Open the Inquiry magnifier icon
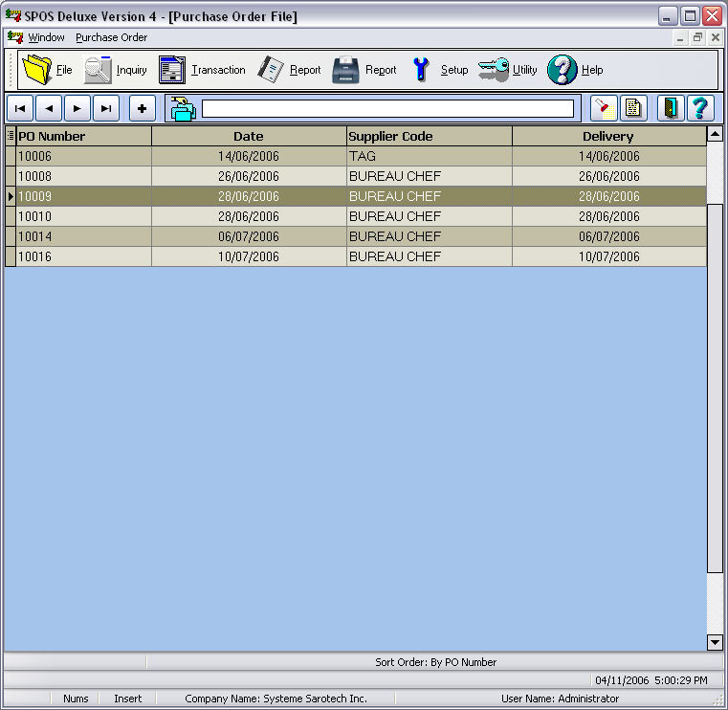 point(98,70)
